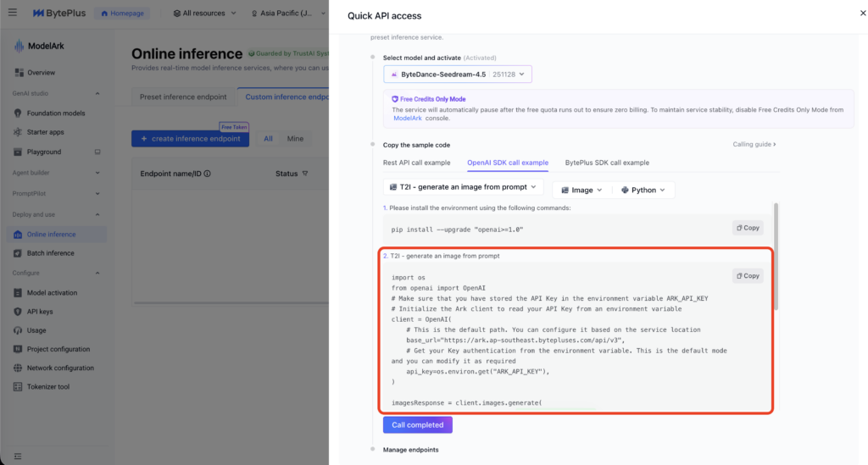Open the T2I task type dropdown
Image resolution: width=868 pixels, height=465 pixels.
pos(463,187)
